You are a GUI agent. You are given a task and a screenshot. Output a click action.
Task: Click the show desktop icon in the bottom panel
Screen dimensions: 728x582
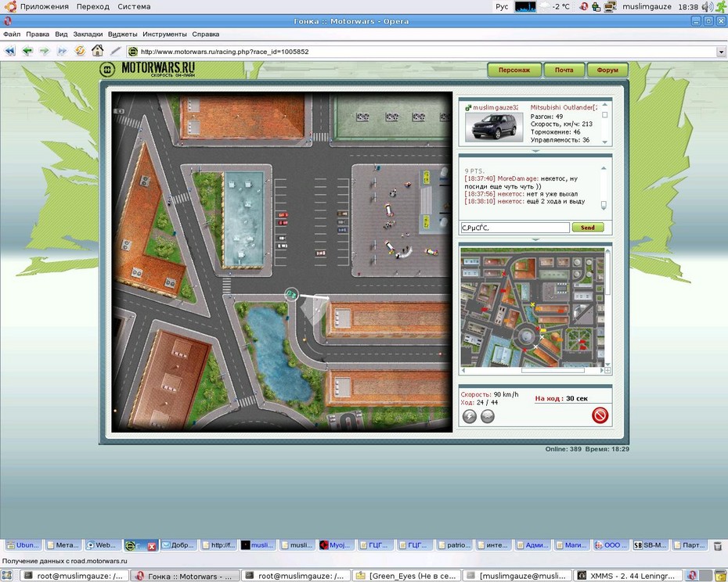pos(7,576)
